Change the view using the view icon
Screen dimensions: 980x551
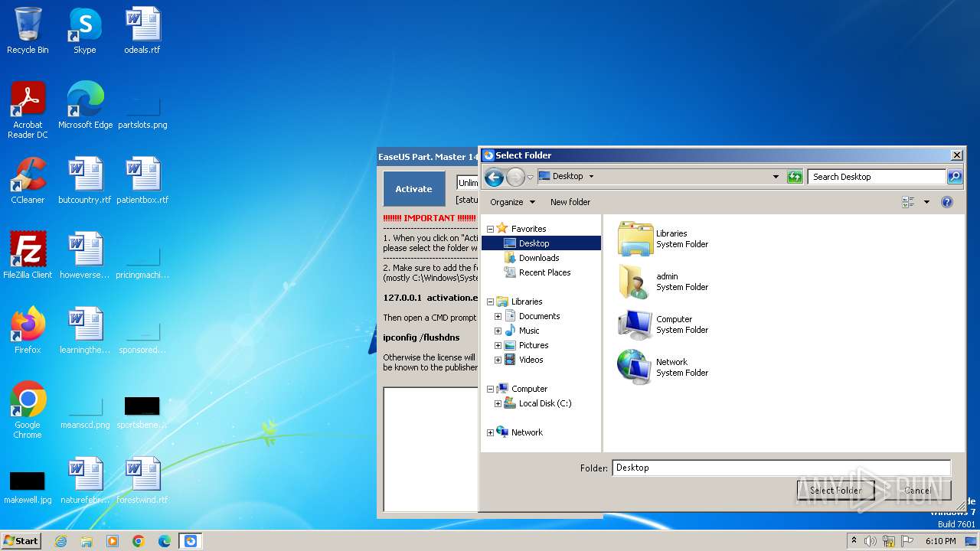pos(909,202)
